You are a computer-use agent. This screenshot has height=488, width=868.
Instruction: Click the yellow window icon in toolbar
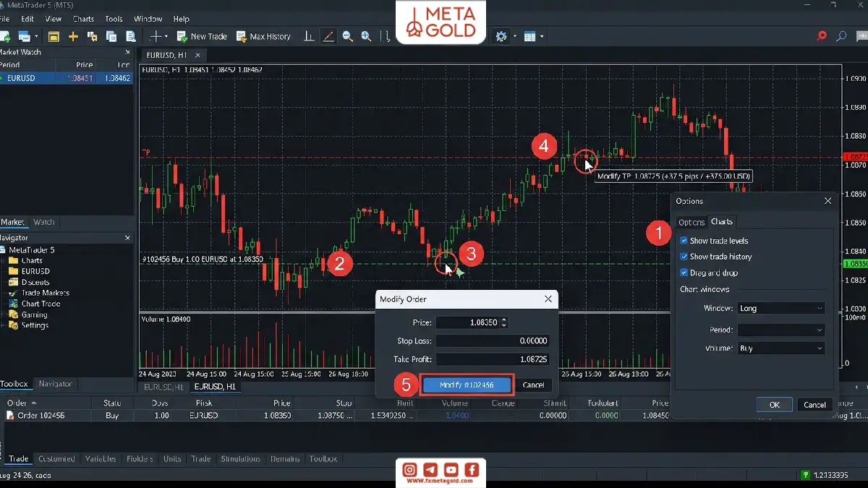point(54,36)
